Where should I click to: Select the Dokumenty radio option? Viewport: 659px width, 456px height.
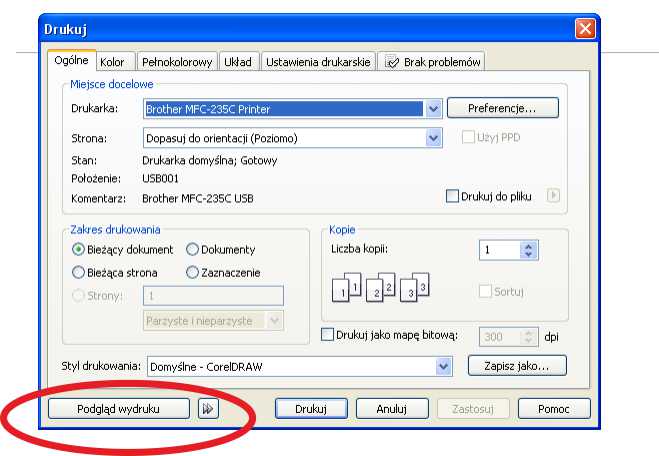(x=193, y=249)
